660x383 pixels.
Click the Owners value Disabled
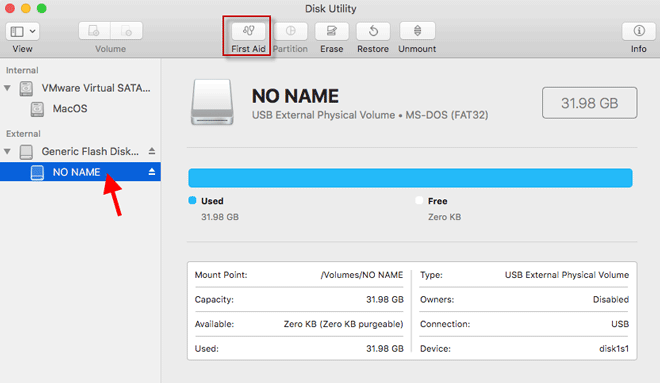611,300
